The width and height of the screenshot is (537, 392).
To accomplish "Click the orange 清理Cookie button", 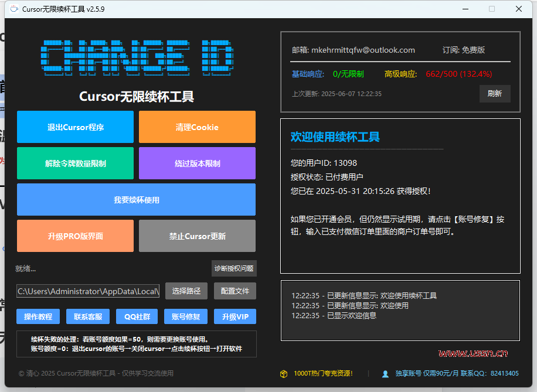I will pos(197,127).
